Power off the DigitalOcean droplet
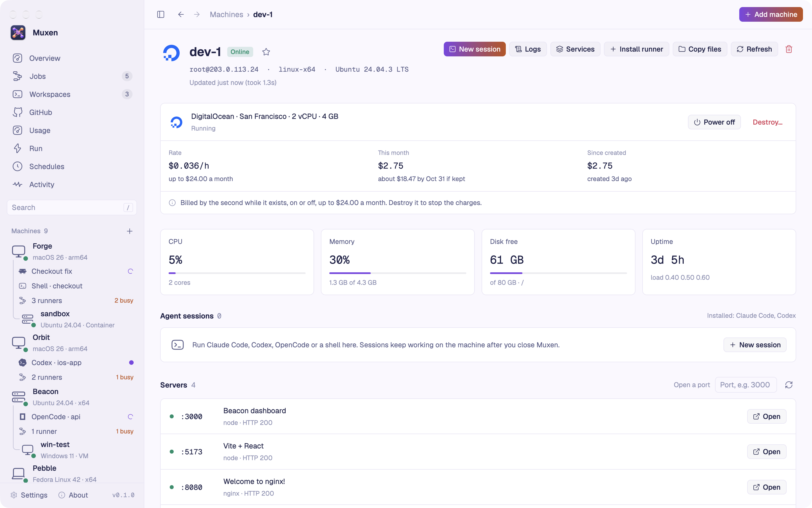This screenshot has height=508, width=812. coord(714,122)
